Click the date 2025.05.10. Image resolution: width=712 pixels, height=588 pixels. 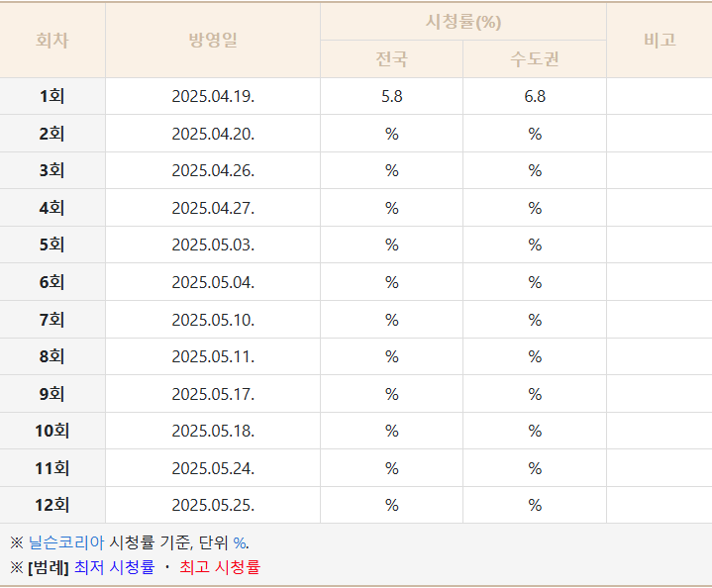pos(213,320)
